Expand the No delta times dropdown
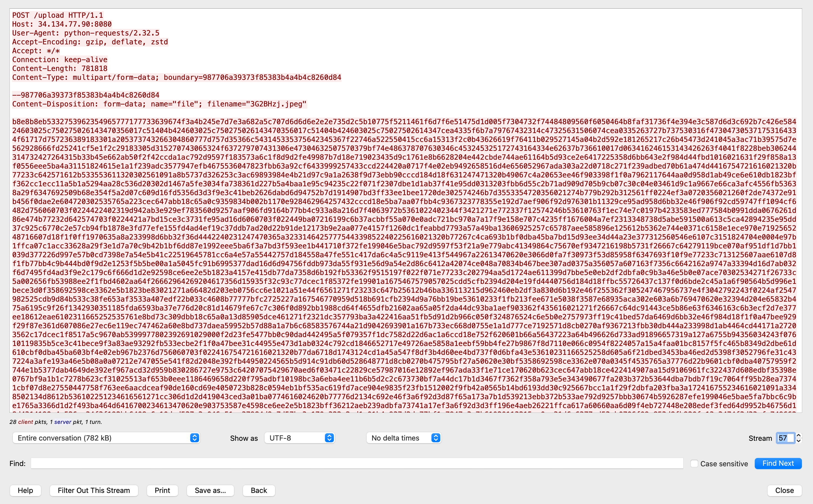813x504 pixels. tap(403, 438)
